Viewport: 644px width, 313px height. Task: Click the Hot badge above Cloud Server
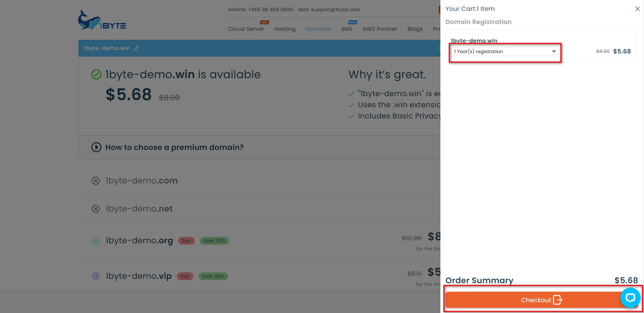click(264, 22)
